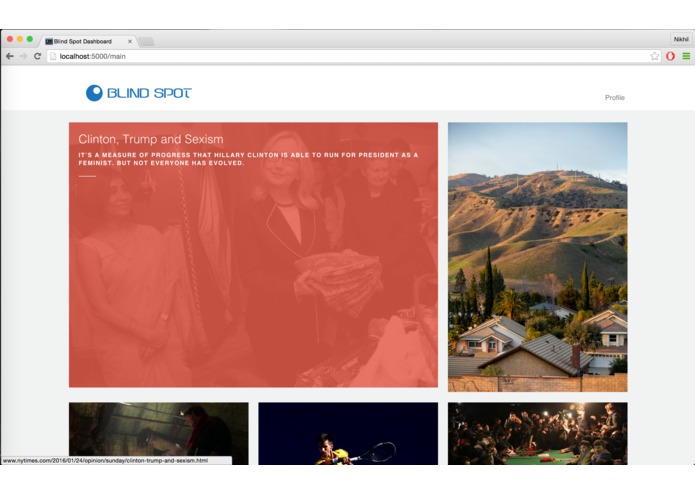Open a new tab button
695x494 pixels.
[146, 42]
